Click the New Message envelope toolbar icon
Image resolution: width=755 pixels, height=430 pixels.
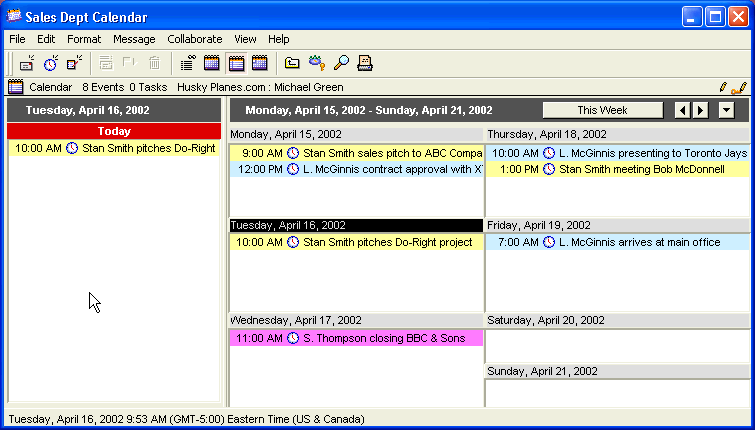pos(27,63)
